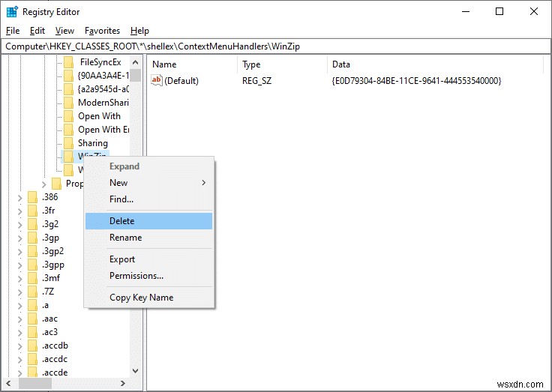Image resolution: width=552 pixels, height=392 pixels.
Task: Click the .3mf folder icon
Action: tap(32, 278)
